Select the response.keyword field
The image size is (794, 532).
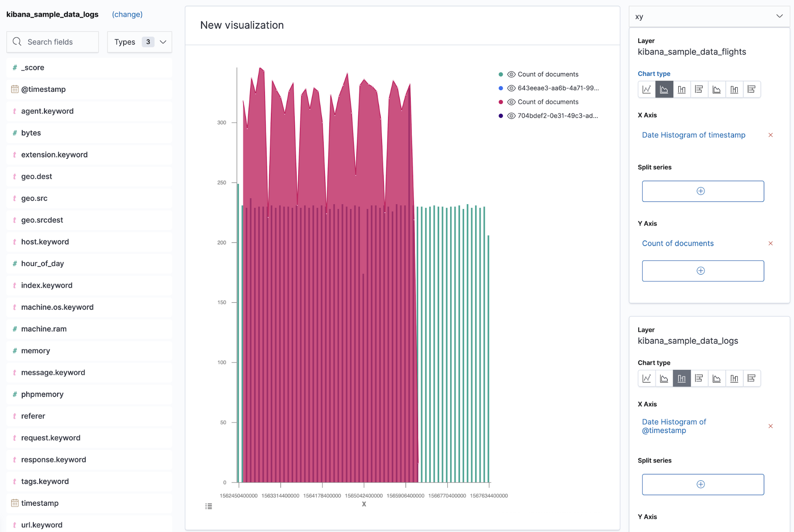[x=89, y=460]
